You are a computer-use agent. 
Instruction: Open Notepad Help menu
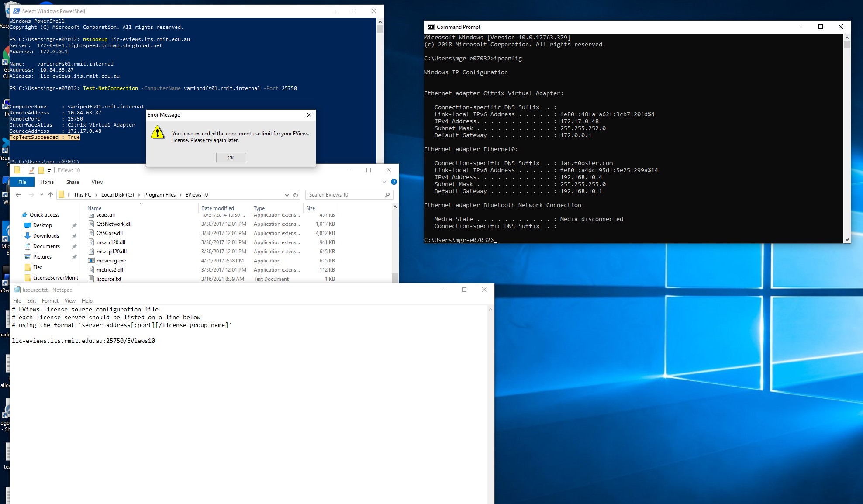(87, 301)
